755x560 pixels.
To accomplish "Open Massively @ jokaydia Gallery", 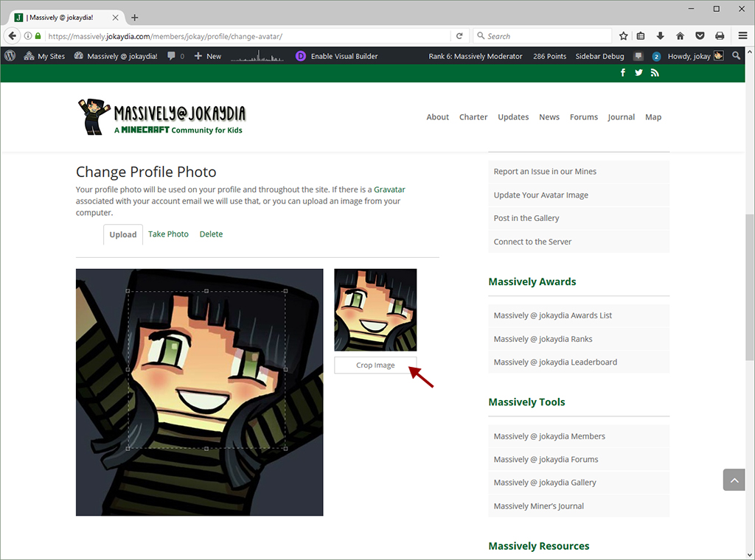I will tap(579, 483).
